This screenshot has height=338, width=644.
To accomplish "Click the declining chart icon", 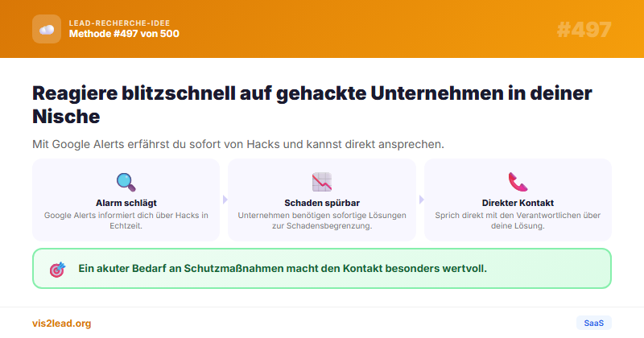I will [321, 182].
